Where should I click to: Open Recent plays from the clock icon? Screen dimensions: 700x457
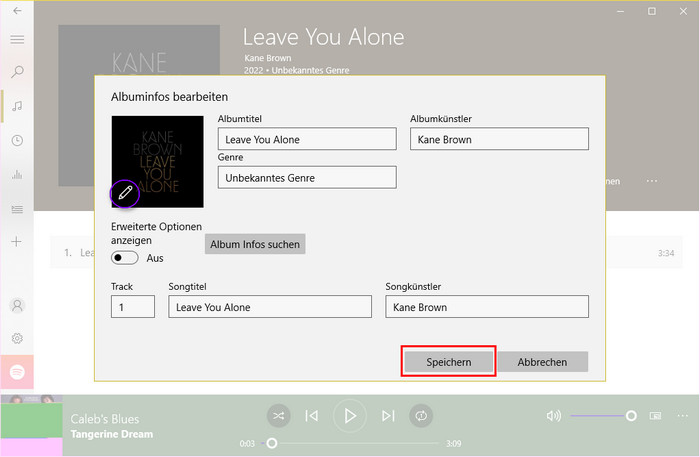click(x=17, y=141)
